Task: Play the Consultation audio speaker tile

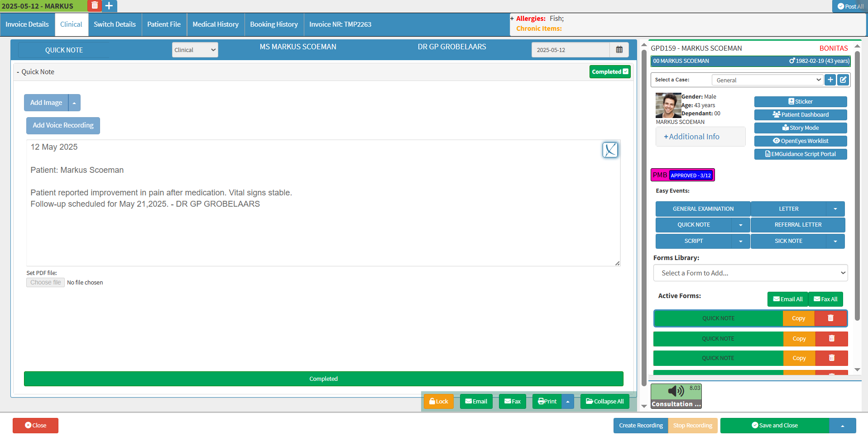Action: click(676, 396)
